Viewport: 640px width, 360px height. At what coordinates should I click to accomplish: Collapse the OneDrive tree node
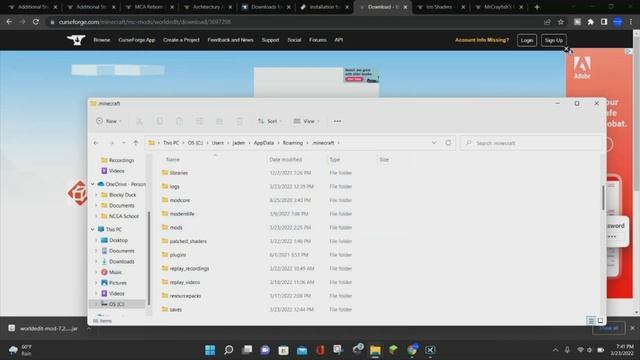(x=93, y=184)
